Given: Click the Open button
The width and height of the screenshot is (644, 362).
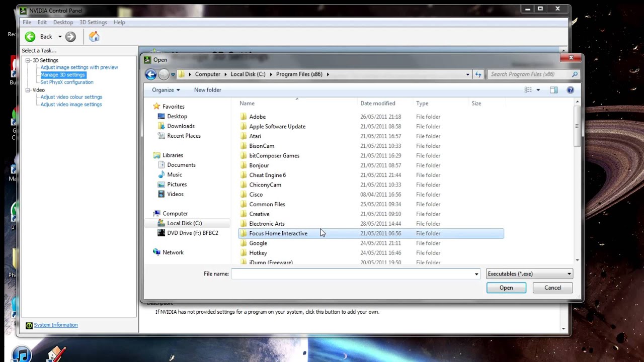Looking at the screenshot, I should coord(506,288).
